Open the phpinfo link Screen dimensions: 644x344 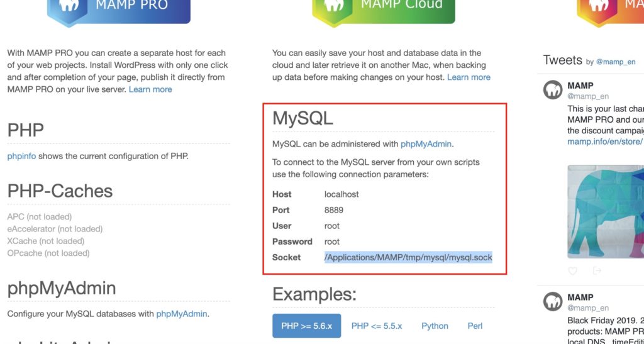click(22, 157)
